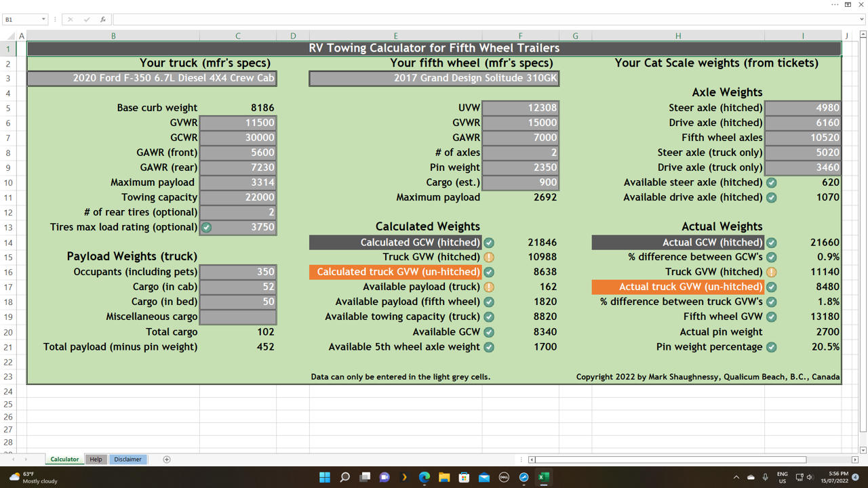
Task: Click the green check beside Actual GCW (hitched)
Action: [x=772, y=242]
